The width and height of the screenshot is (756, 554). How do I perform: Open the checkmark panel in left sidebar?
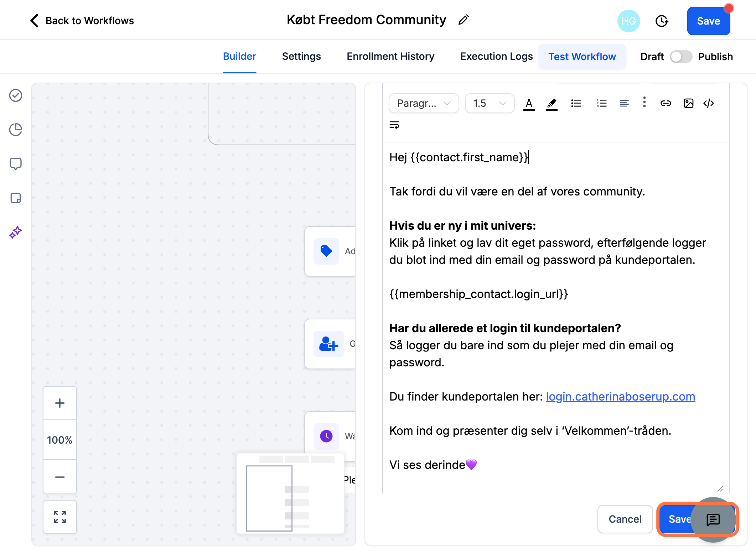tap(16, 95)
